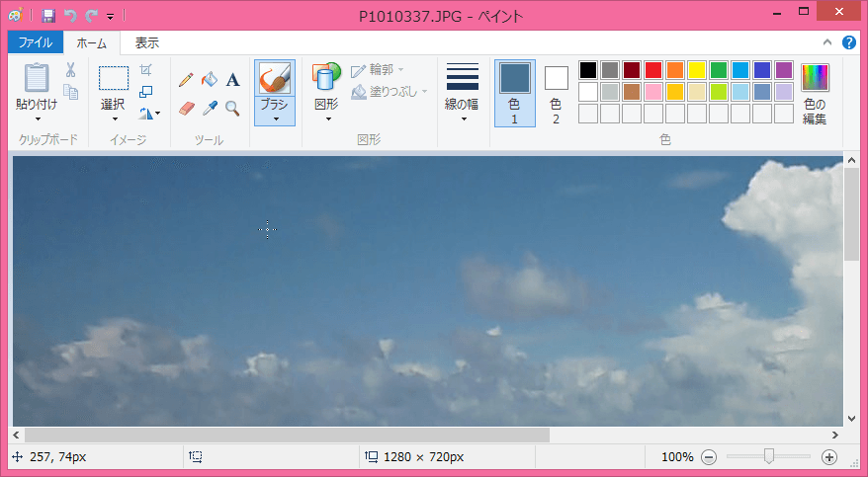Select the Pencil tool
This screenshot has width=868, height=477.
point(186,80)
